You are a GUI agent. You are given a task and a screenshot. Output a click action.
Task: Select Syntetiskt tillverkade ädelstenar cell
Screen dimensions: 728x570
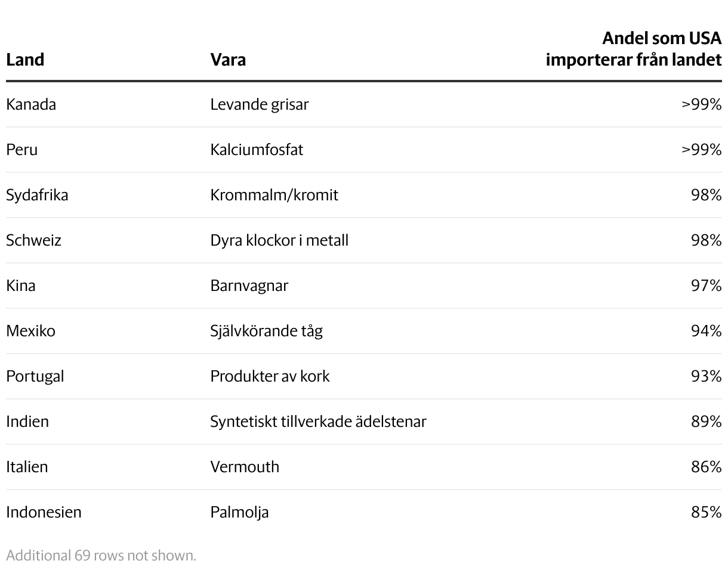pos(318,422)
